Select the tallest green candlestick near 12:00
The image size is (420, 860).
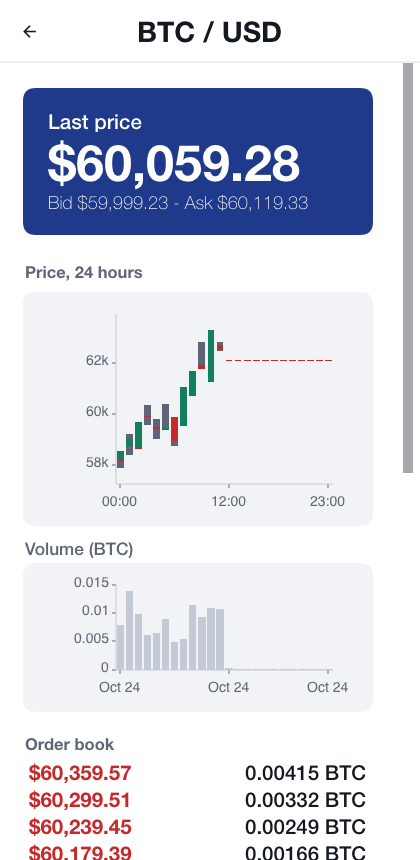pos(211,355)
